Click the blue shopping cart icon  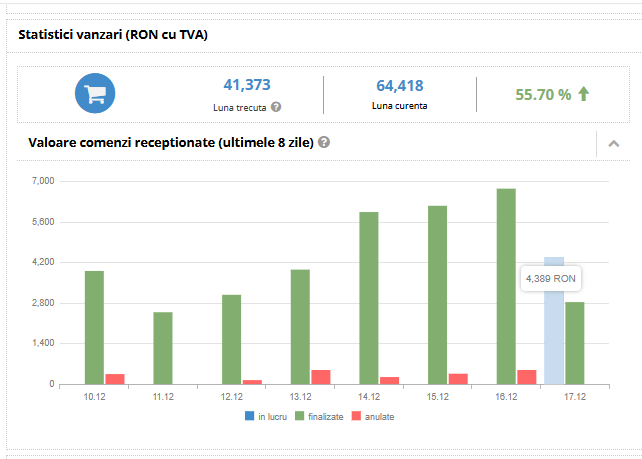coord(95,94)
